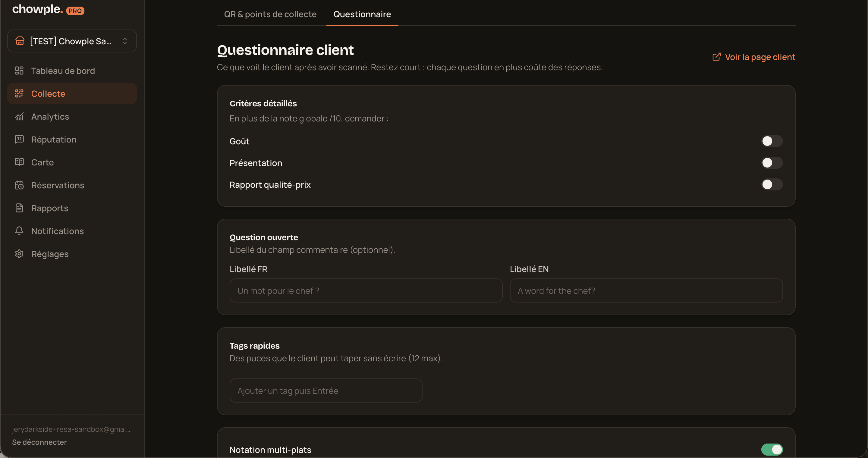Click 'Ce que voit le client' subtitle
This screenshot has height=458, width=868.
pos(409,67)
